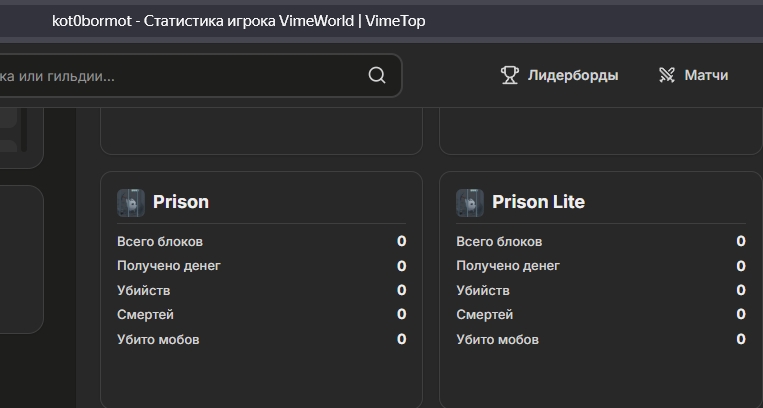Viewport: 763px width, 408px height.
Task: Select the Получено денег label in Prison Lite
Action: [x=508, y=266]
